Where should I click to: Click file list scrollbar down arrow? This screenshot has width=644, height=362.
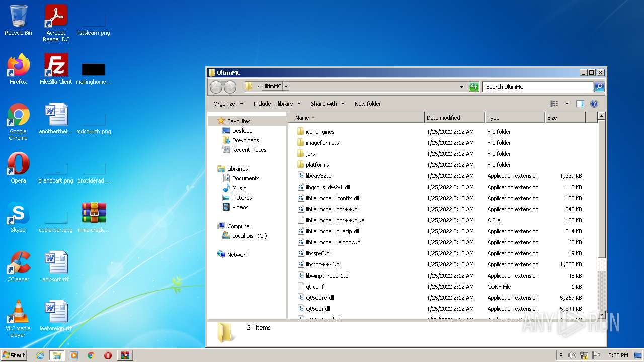pos(601,315)
